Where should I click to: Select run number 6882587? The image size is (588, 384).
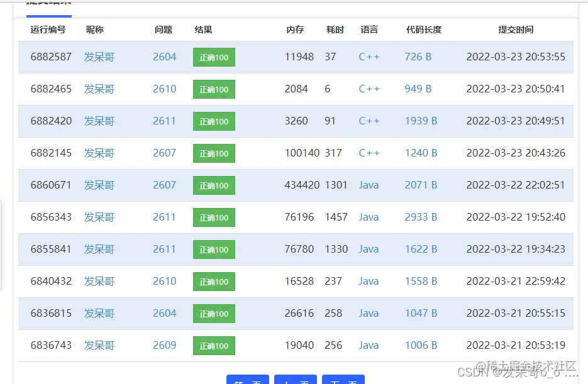[x=51, y=57]
